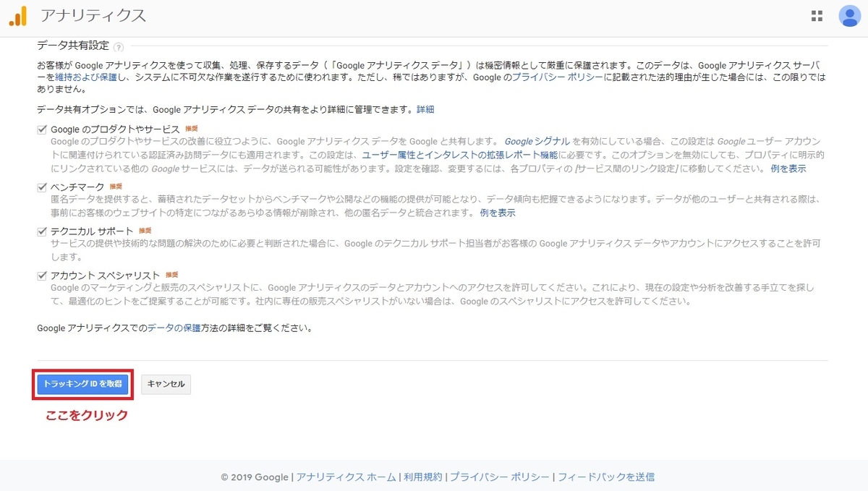Disable the ベンチマーク data sharing option
This screenshot has height=491, width=868.
point(41,187)
